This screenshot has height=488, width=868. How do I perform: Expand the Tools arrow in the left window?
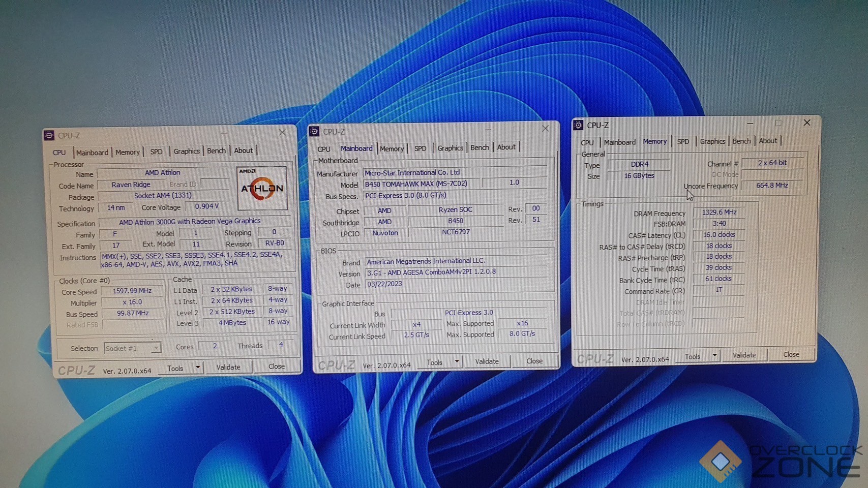click(x=197, y=367)
